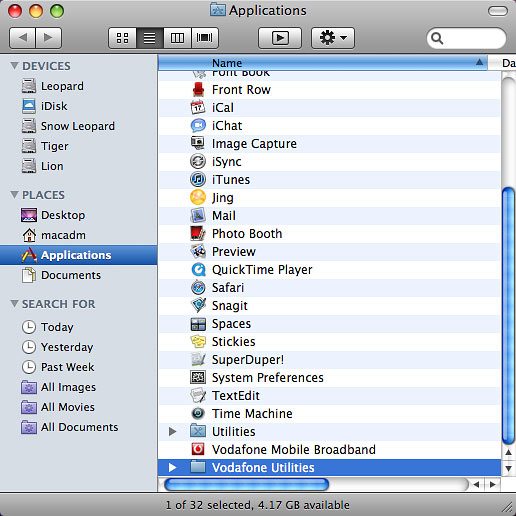Viewport: 516px width, 516px height.
Task: Switch to list view
Action: (x=150, y=38)
